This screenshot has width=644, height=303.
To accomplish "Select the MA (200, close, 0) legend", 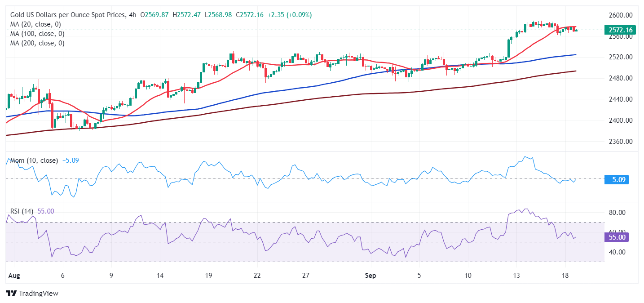I will [38, 43].
